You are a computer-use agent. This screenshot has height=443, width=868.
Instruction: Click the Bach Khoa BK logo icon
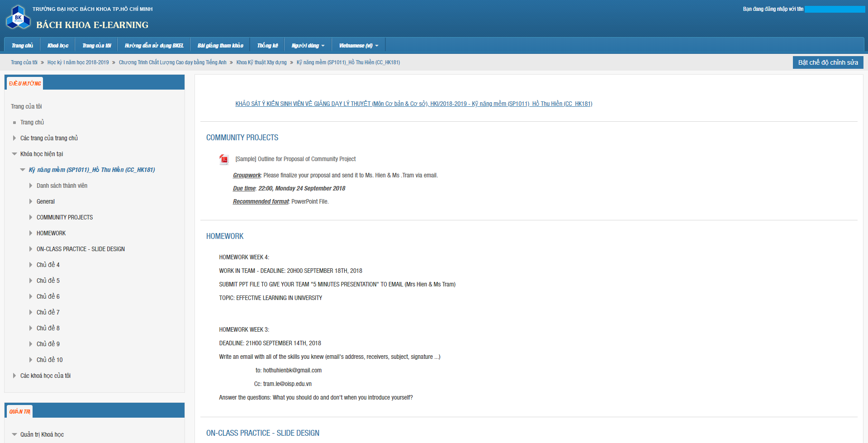point(18,18)
